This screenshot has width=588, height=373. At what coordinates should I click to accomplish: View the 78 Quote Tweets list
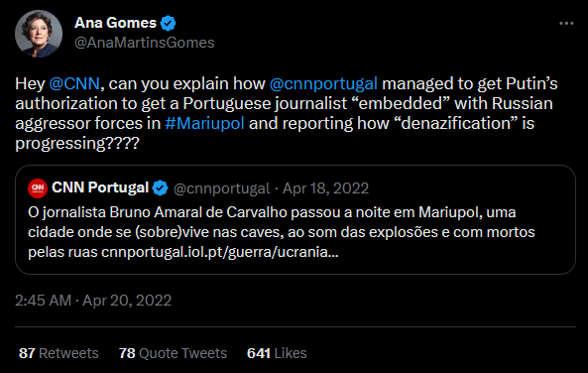[173, 353]
